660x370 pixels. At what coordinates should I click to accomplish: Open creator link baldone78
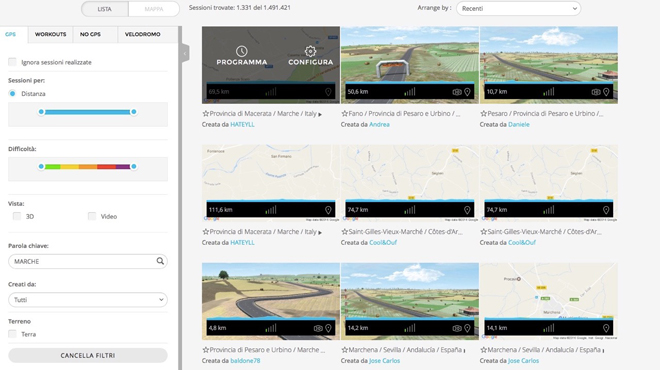245,361
